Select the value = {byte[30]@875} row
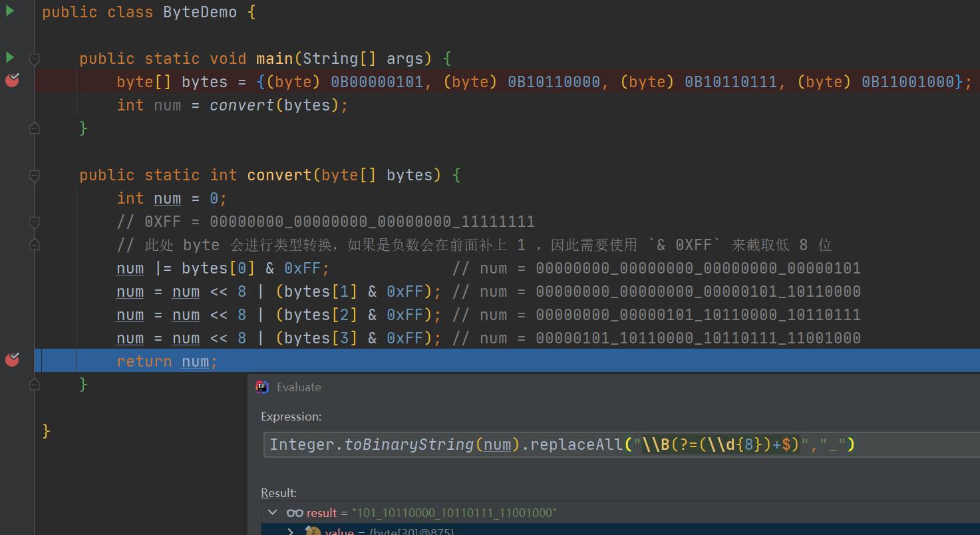The height and width of the screenshot is (535, 980). coord(620,530)
